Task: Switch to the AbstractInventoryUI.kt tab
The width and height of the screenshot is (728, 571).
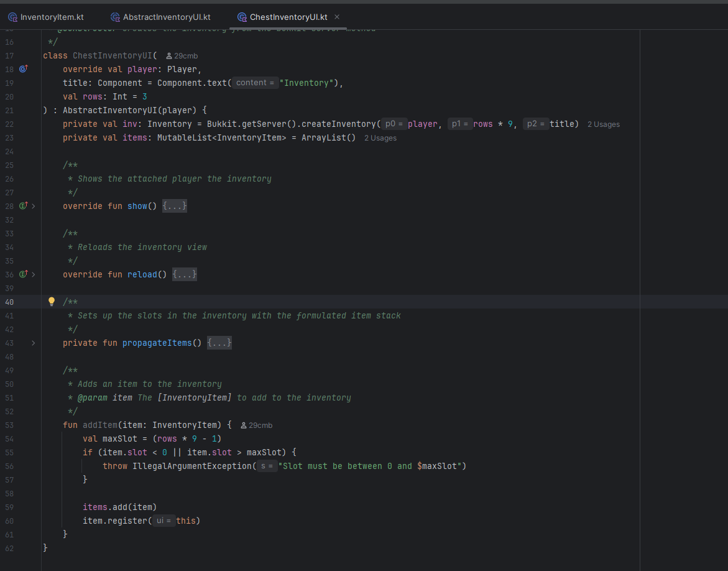Action: tap(166, 17)
